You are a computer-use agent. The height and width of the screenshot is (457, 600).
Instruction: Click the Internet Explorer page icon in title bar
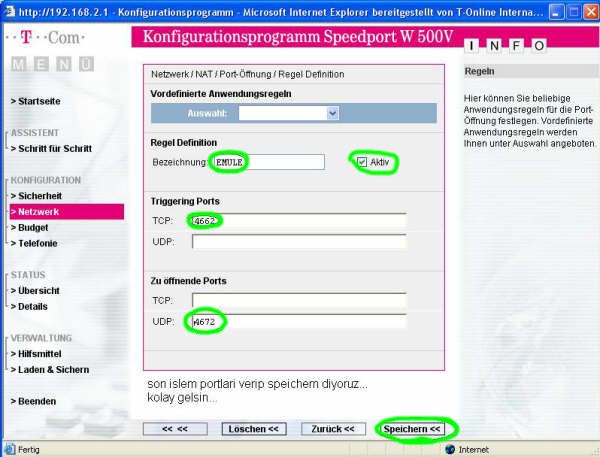10,12
